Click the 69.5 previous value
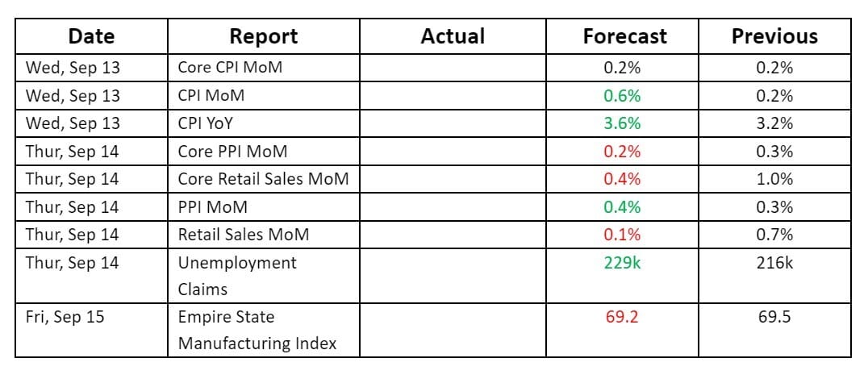868x379 pixels. click(774, 317)
